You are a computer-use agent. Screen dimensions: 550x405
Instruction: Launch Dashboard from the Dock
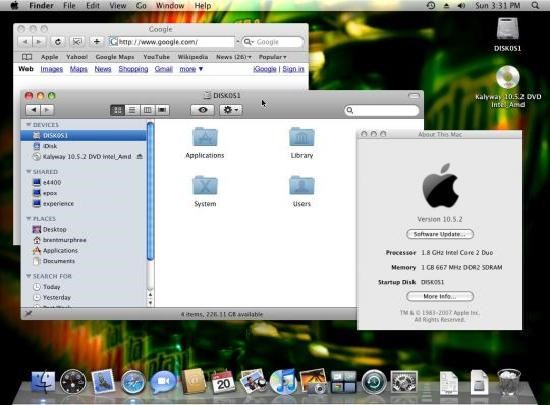coord(73,382)
